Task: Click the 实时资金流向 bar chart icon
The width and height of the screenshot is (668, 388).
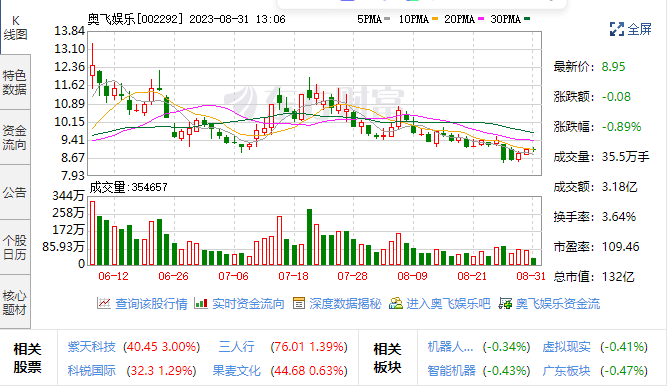Action: (x=201, y=303)
